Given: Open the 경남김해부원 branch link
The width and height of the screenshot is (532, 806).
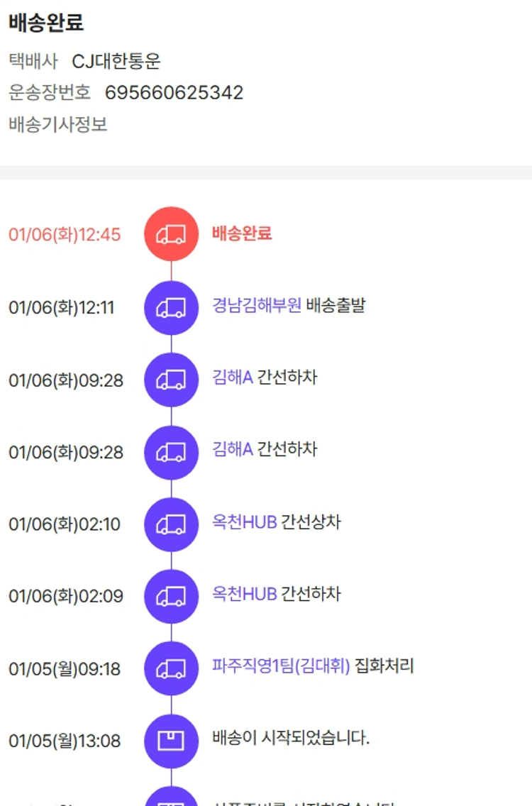Looking at the screenshot, I should coord(257,306).
